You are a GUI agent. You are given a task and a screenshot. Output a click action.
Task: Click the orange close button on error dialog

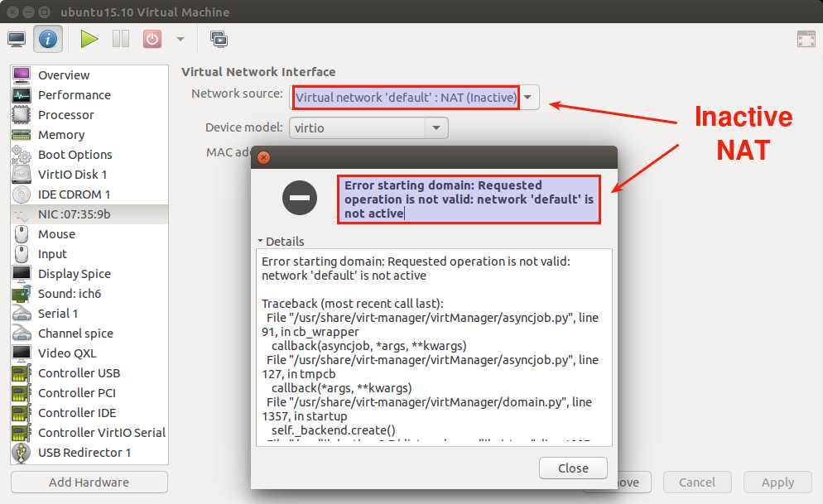click(263, 157)
